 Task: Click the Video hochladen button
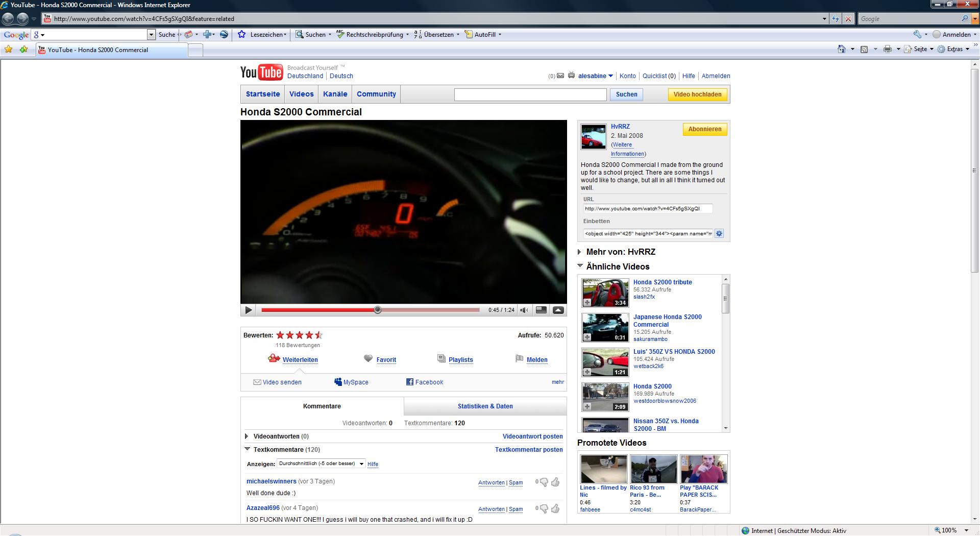697,94
